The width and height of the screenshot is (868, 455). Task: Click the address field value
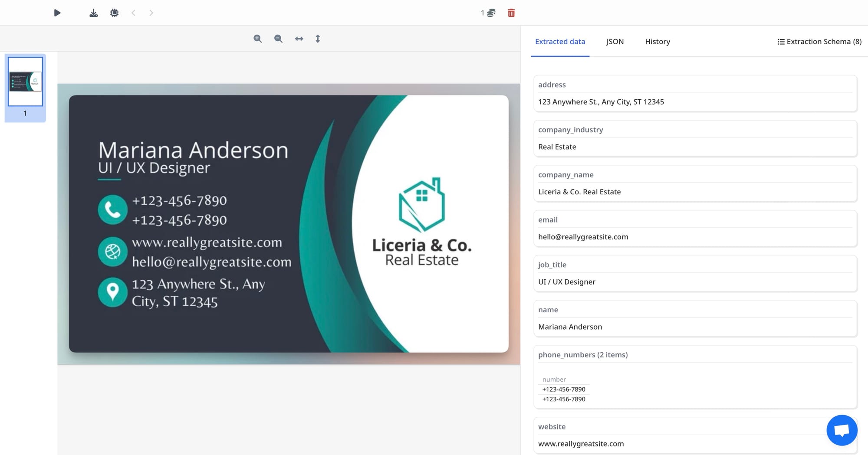tap(601, 102)
